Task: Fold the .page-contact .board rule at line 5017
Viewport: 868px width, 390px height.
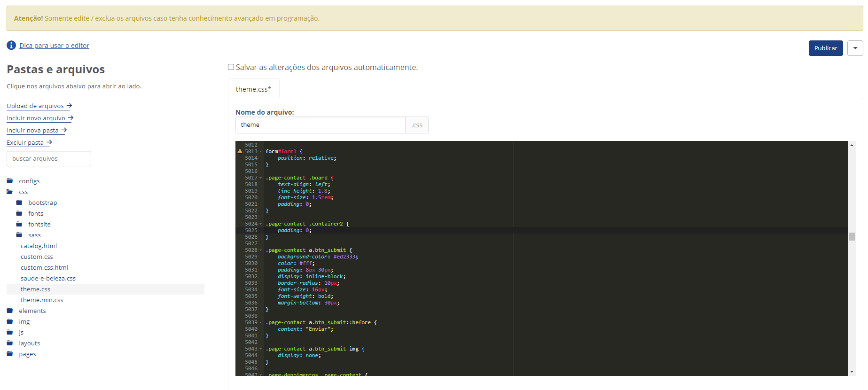Action: pos(261,178)
